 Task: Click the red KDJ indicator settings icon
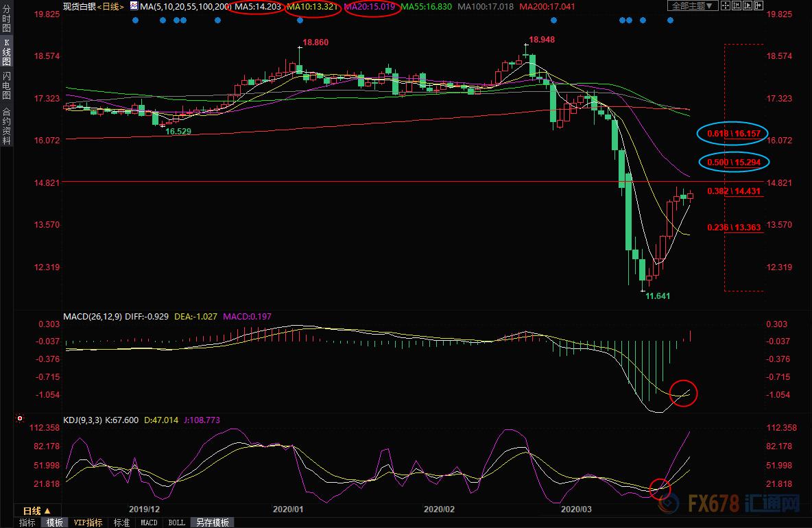coord(20,418)
